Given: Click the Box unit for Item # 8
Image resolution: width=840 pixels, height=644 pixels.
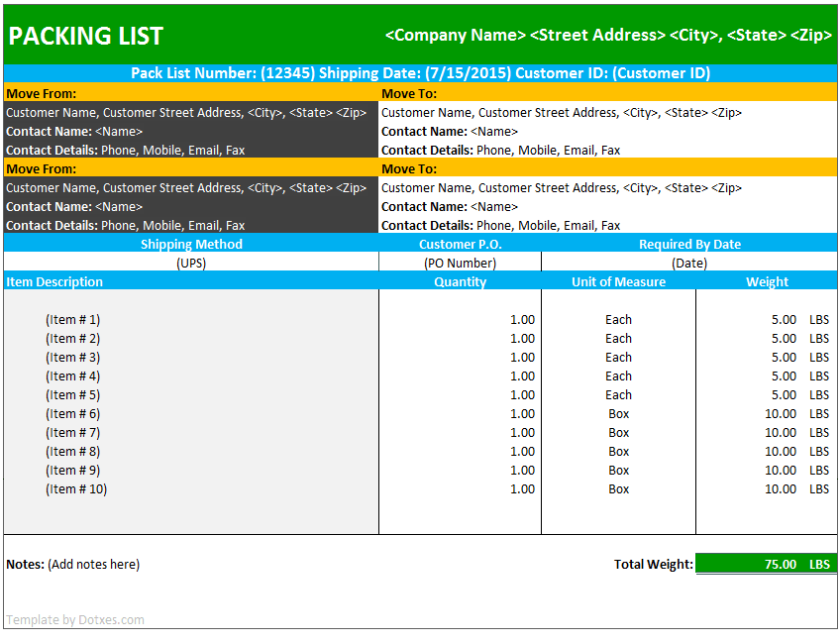Looking at the screenshot, I should pos(619,452).
